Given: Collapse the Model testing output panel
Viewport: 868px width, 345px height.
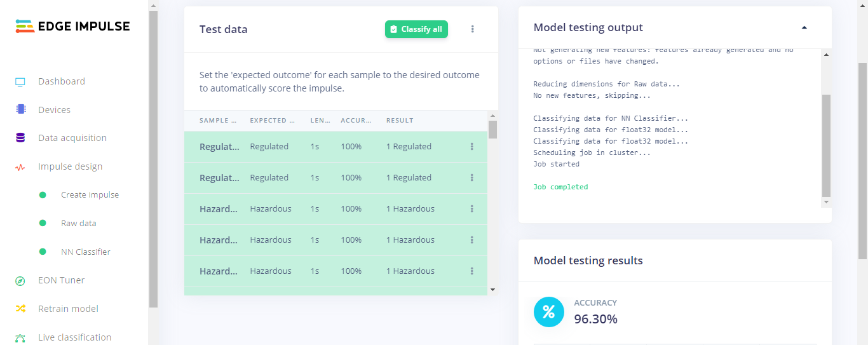Looking at the screenshot, I should point(804,28).
